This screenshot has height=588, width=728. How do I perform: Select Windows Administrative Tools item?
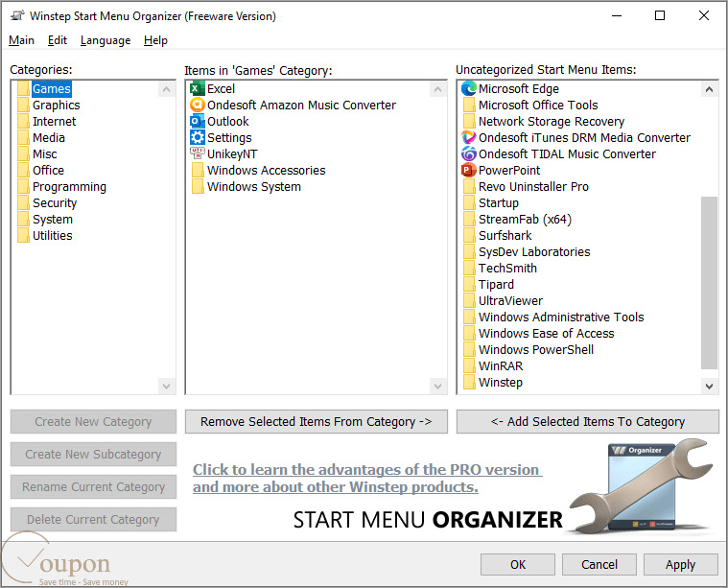(x=561, y=317)
